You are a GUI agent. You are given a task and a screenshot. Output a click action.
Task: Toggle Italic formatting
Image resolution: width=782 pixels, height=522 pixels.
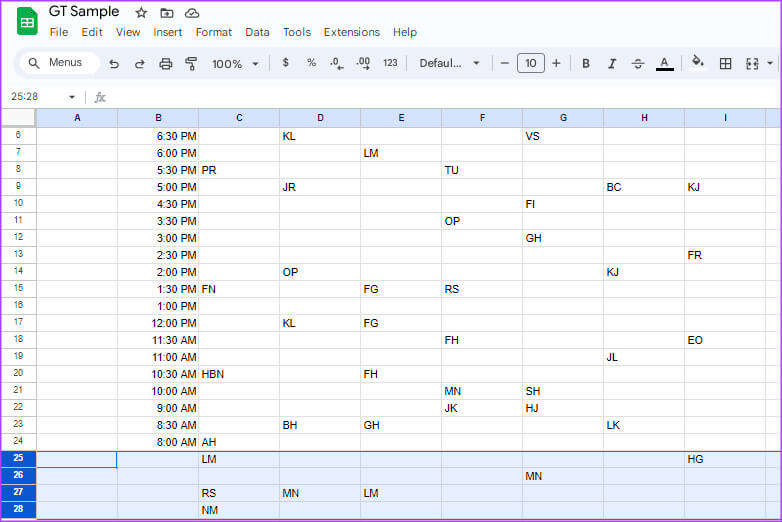[x=612, y=63]
